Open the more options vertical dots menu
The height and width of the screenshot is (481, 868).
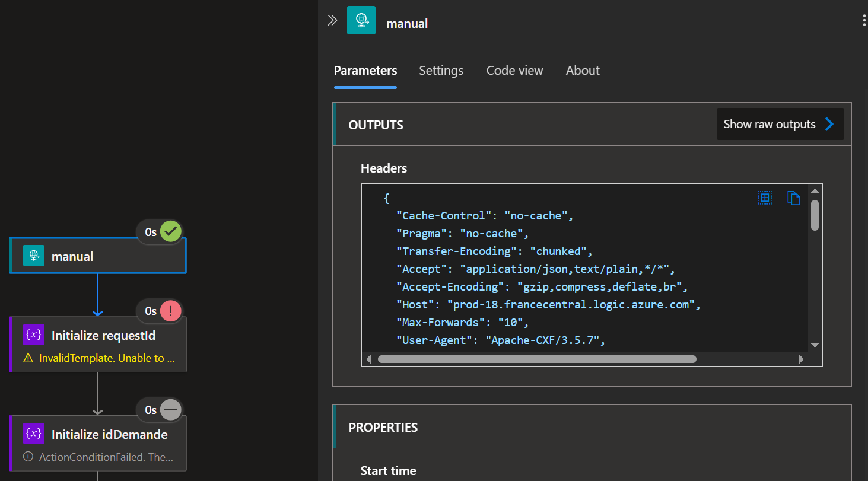click(864, 21)
